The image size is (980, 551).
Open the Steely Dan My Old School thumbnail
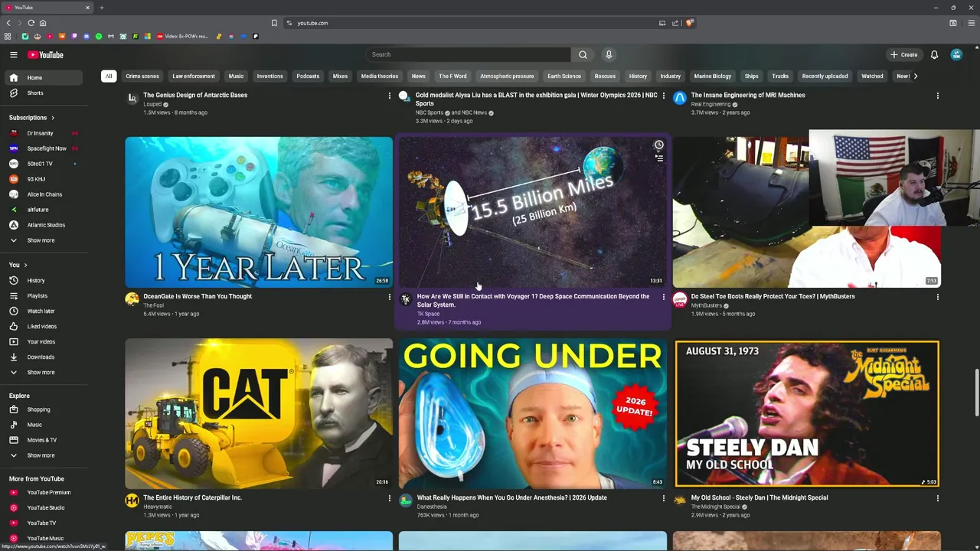[x=807, y=413]
